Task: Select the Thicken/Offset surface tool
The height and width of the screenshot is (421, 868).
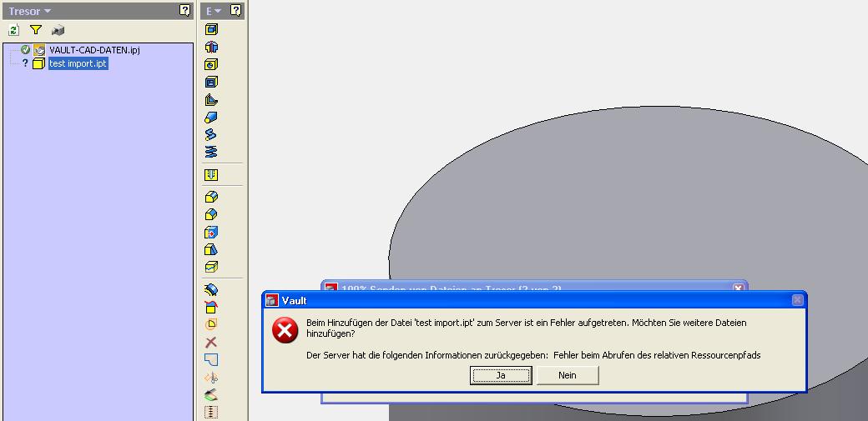Action: coord(211,289)
